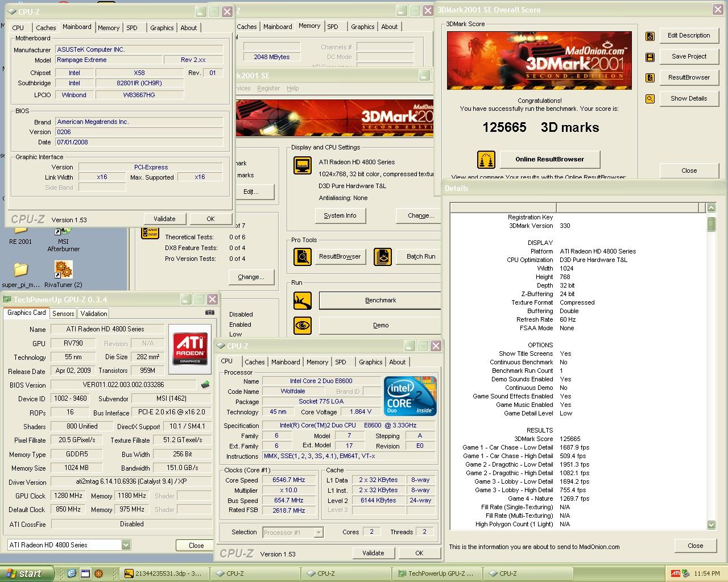Screen dimensions: 728x582
Task: Click the tests checklist icon in 3DMark
Action: (151, 232)
